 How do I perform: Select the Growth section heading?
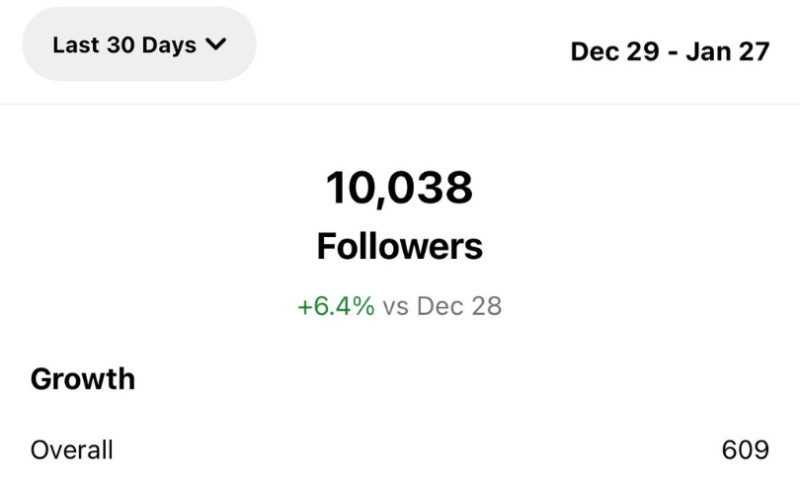[83, 379]
